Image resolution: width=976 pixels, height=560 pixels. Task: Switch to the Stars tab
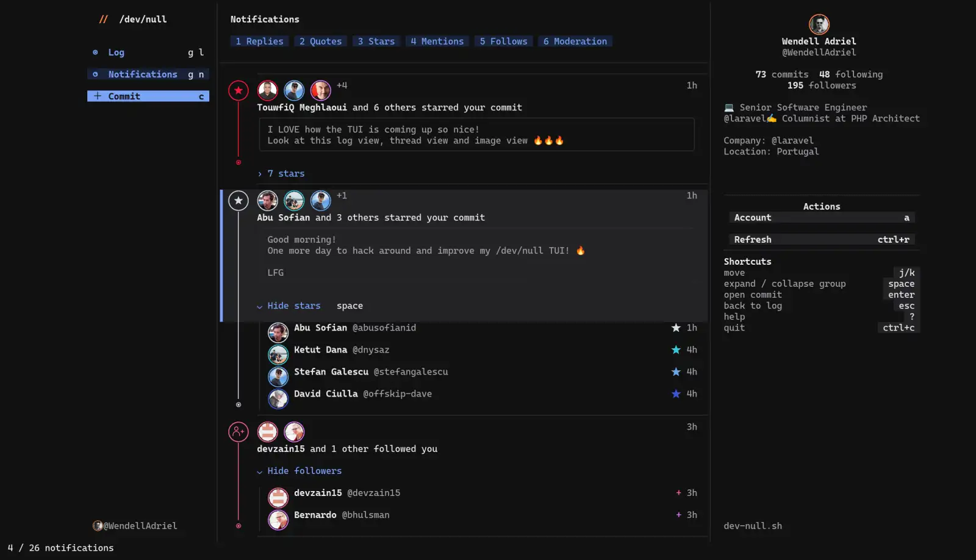click(376, 41)
